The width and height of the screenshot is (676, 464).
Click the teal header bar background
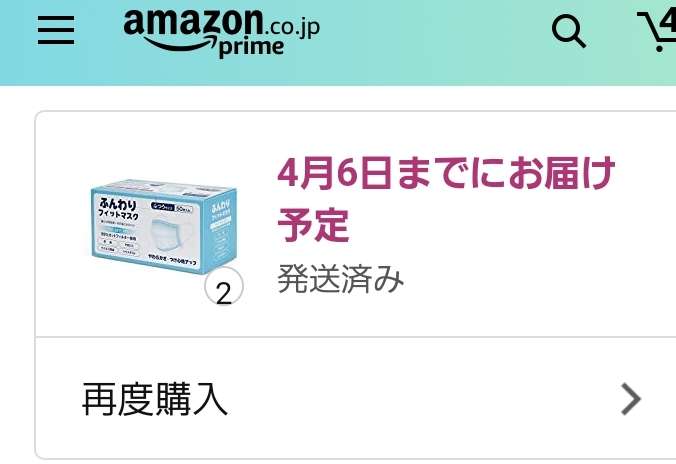[431, 43]
